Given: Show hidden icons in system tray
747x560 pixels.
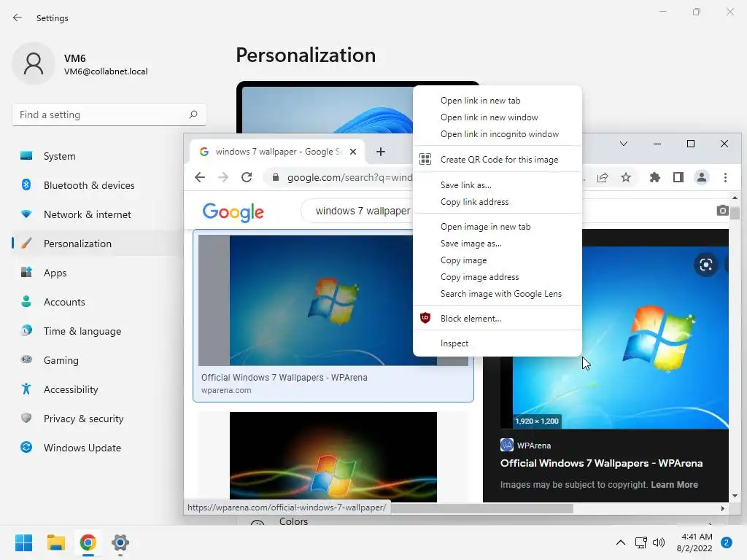Looking at the screenshot, I should pos(620,542).
